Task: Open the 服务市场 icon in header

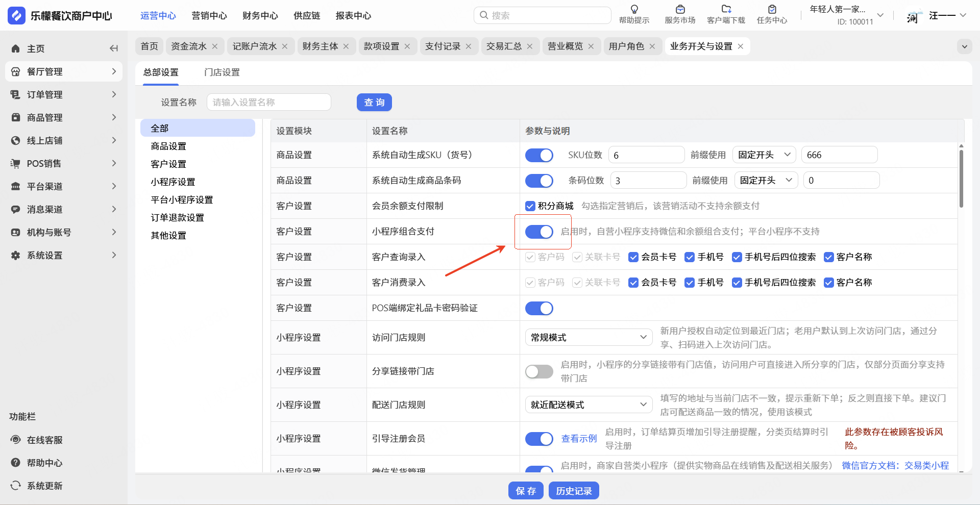Action: click(x=680, y=9)
